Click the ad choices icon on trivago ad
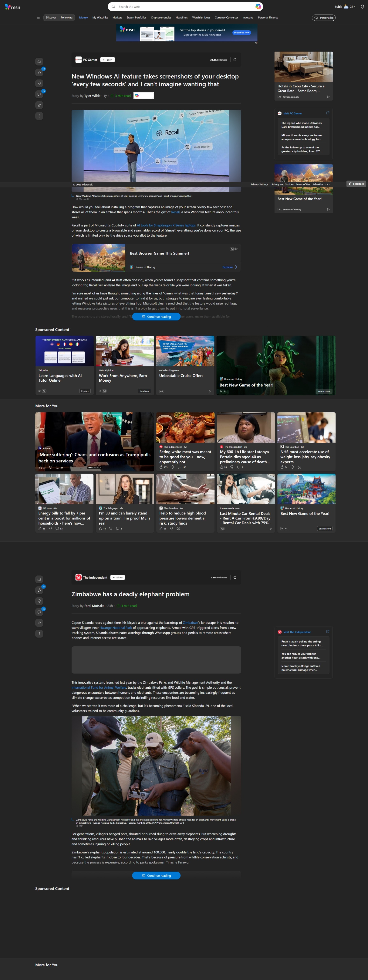The width and height of the screenshot is (368, 980). 328,97
